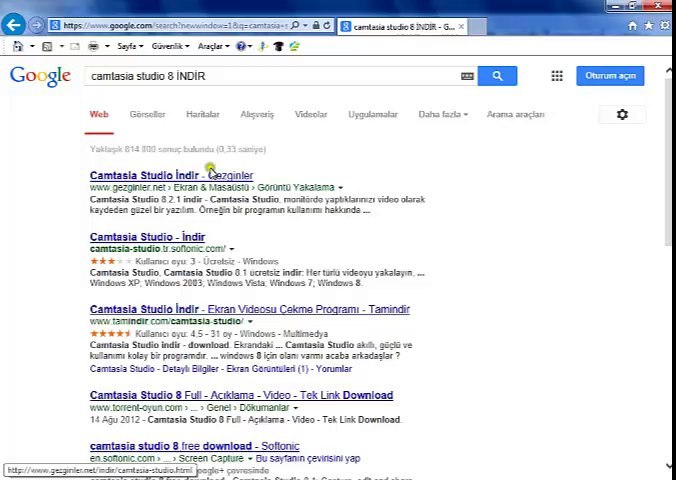Click the green pencil-note toolbar icon
The width and height of the screenshot is (676, 480).
(294, 46)
